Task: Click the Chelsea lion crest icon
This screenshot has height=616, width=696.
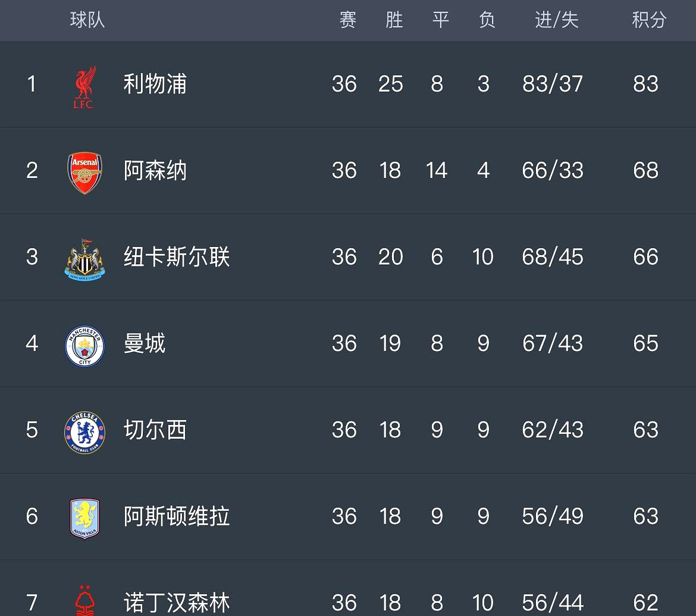Action: coord(84,430)
